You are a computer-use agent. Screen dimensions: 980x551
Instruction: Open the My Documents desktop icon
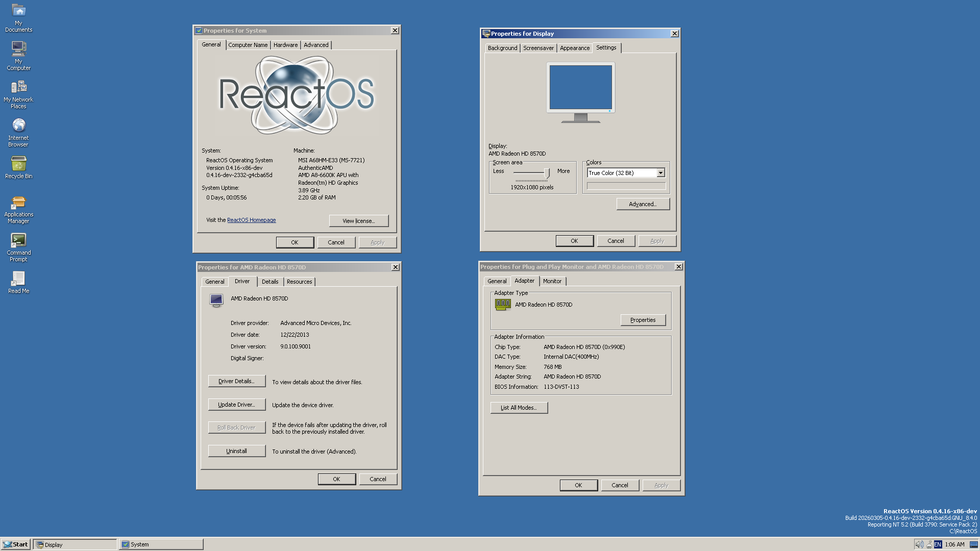[18, 18]
